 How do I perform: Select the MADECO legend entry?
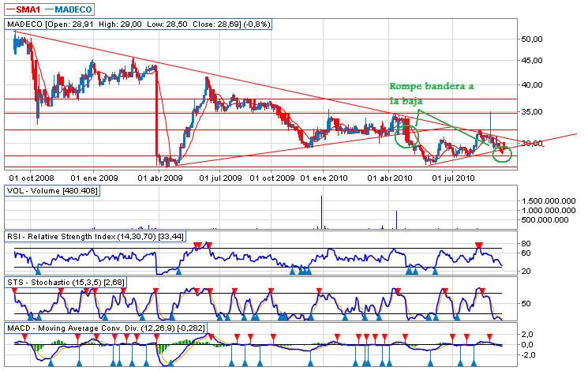pos(68,9)
